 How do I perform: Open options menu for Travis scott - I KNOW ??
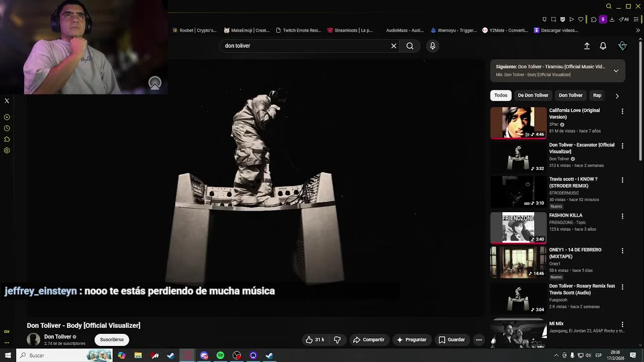[x=622, y=180]
